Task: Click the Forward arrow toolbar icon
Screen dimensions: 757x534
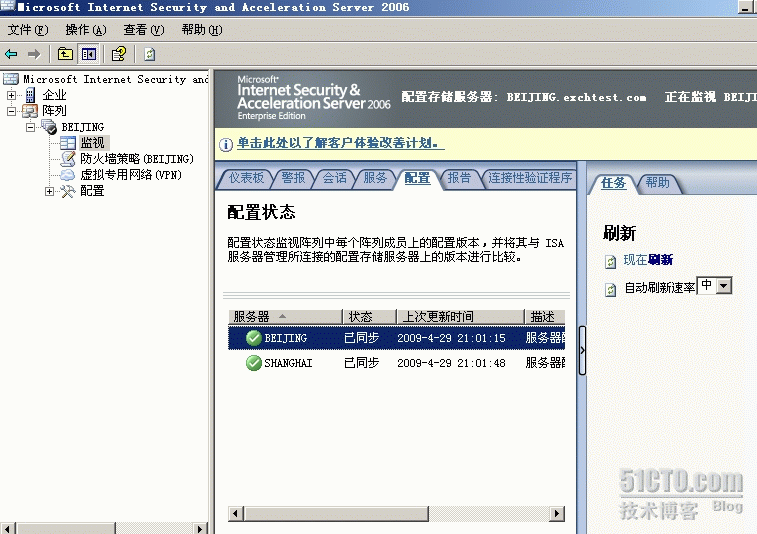Action: [34, 54]
